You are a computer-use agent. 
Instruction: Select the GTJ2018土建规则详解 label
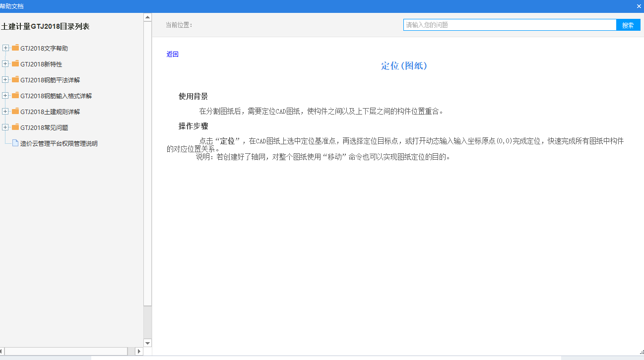(50, 112)
